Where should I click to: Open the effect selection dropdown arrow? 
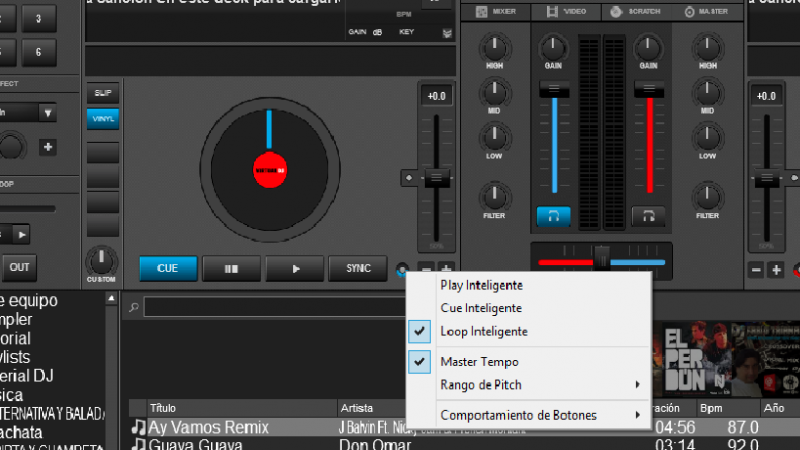[x=47, y=113]
